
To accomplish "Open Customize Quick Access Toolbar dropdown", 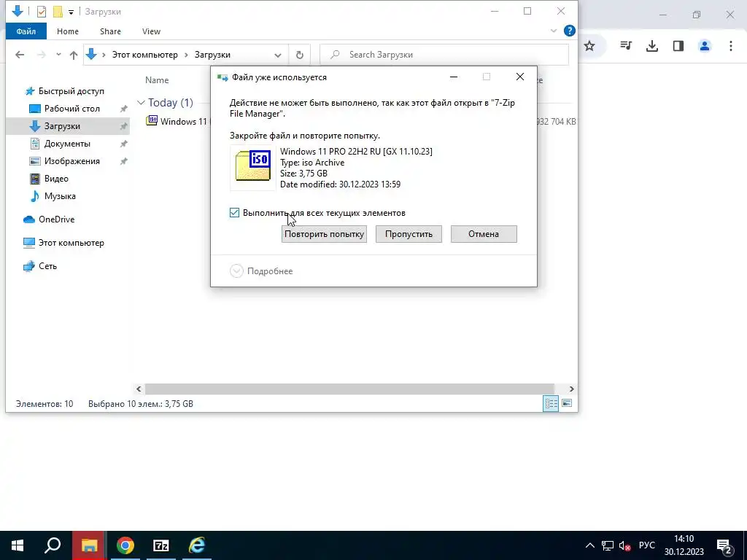I will click(x=71, y=12).
